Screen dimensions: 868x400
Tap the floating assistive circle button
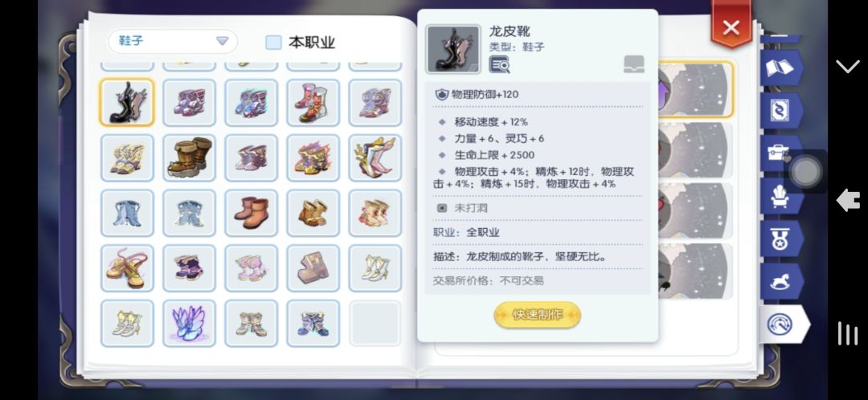pos(805,172)
